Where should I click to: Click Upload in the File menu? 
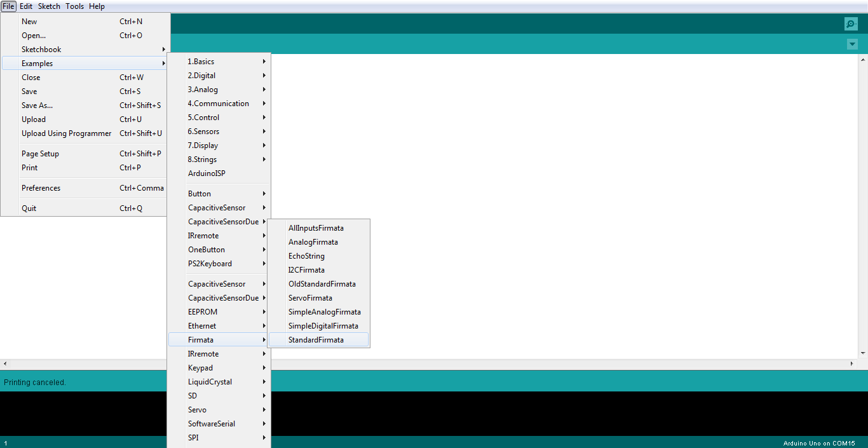click(x=34, y=119)
